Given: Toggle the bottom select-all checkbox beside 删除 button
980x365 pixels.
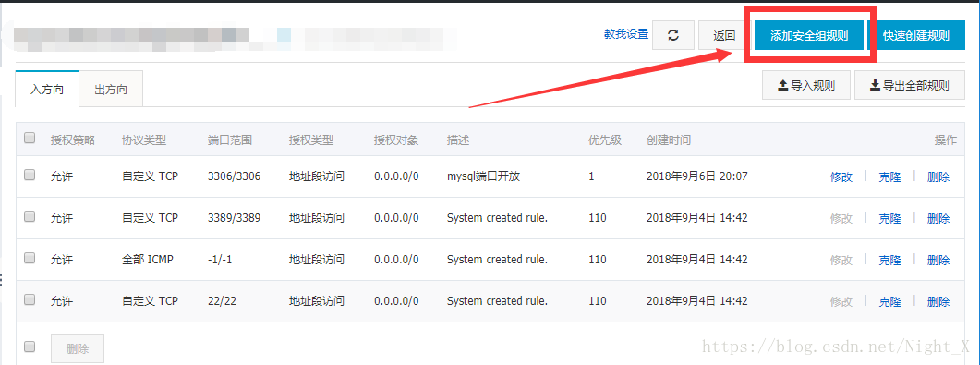Looking at the screenshot, I should (30, 347).
